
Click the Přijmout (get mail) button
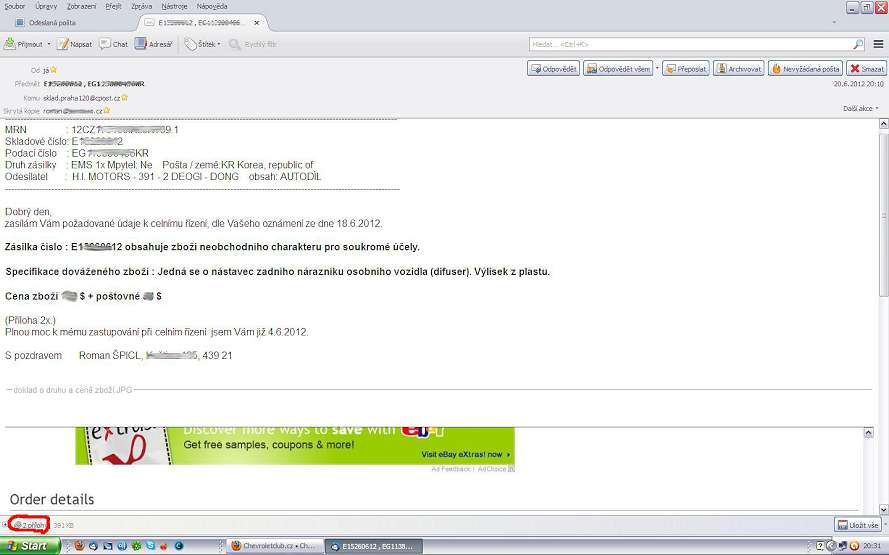(22, 44)
